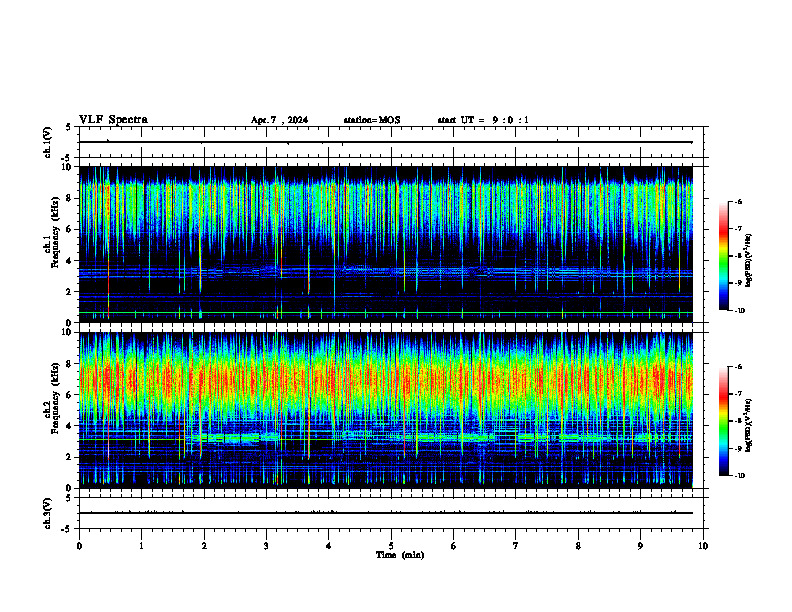Click time axis tick label "3"

pyautogui.click(x=266, y=546)
